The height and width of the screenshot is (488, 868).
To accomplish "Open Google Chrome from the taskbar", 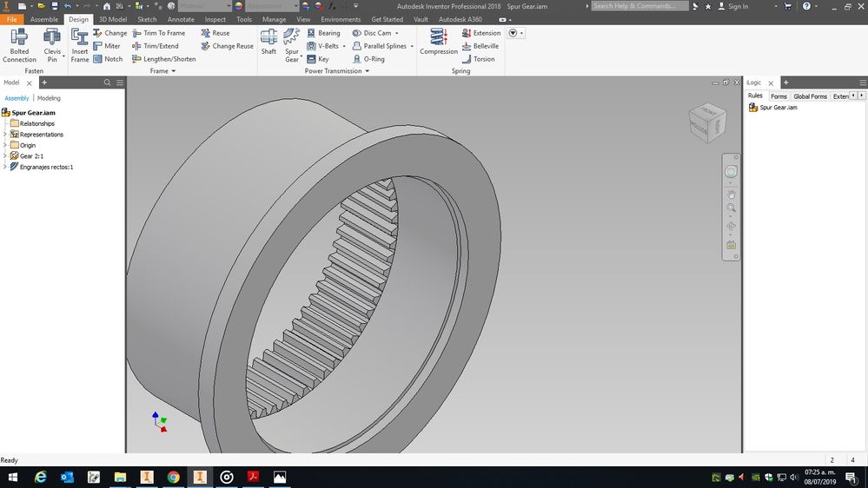I will point(173,477).
